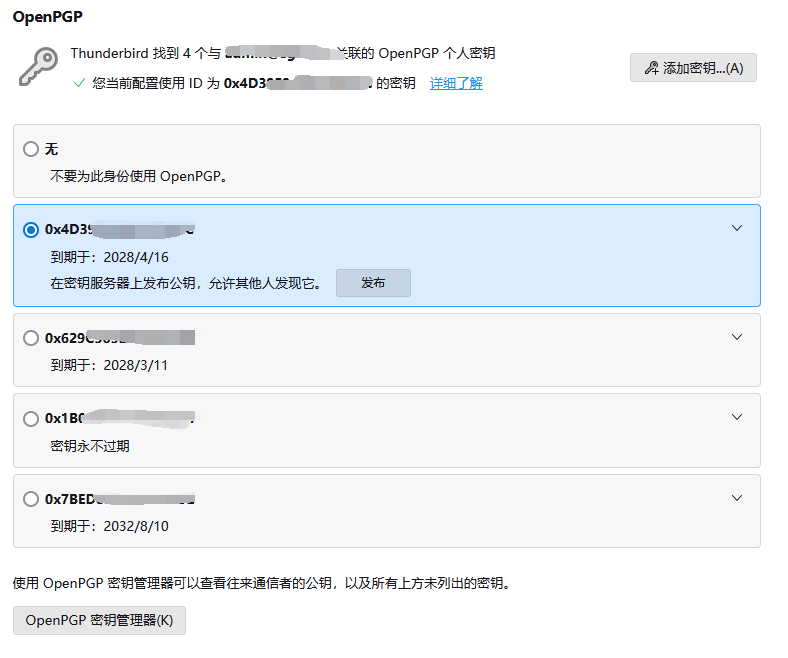Click the 密钥永不过期 label
788x658 pixels.
point(90,446)
